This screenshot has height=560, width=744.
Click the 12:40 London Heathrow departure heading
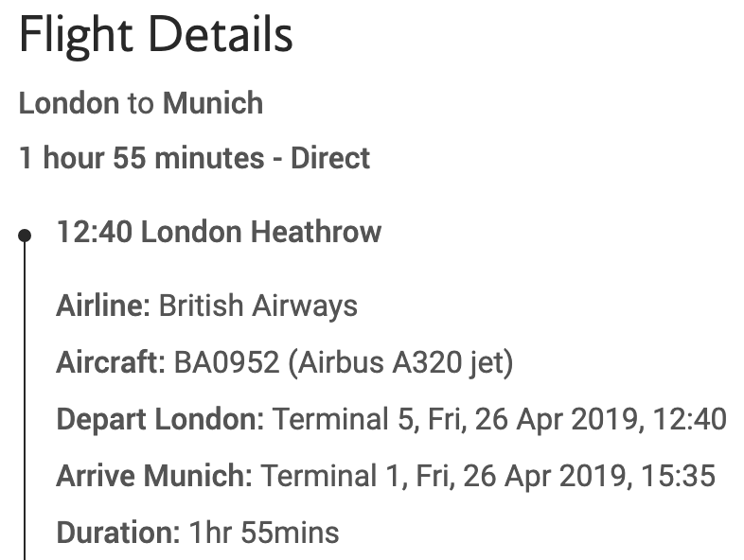point(219,232)
